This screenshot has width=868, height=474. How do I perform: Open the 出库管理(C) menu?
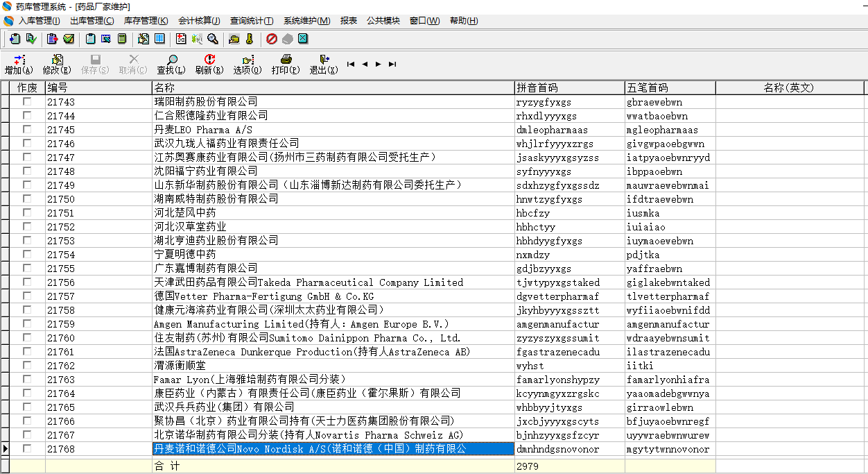click(x=92, y=21)
